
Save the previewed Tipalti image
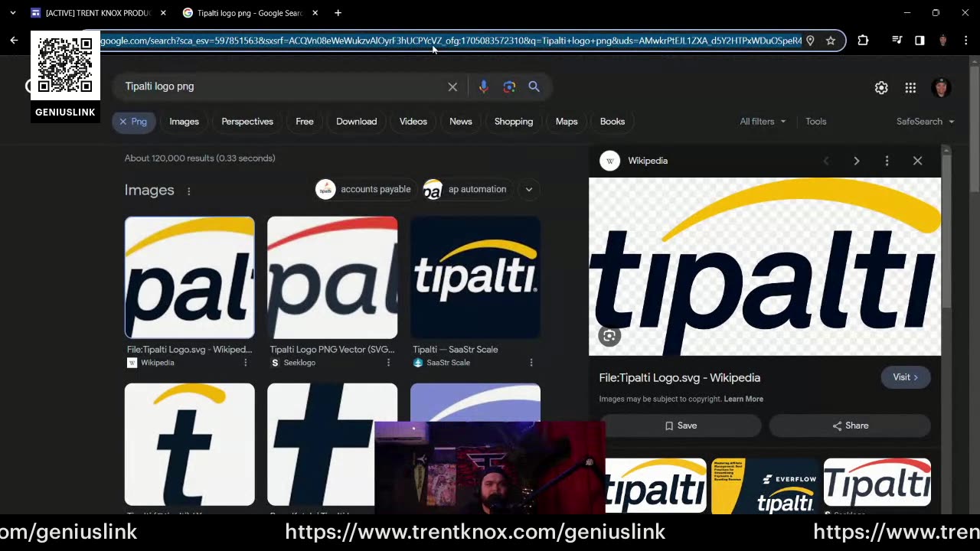point(681,425)
